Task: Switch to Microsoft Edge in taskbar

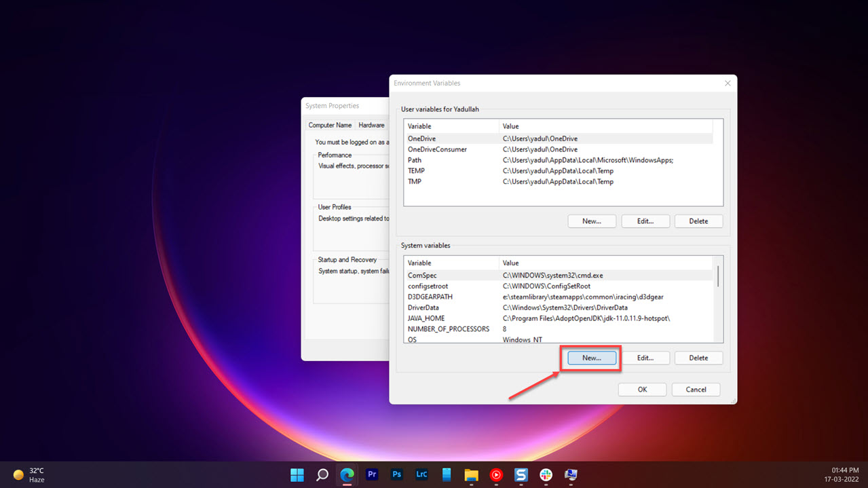Action: point(347,474)
